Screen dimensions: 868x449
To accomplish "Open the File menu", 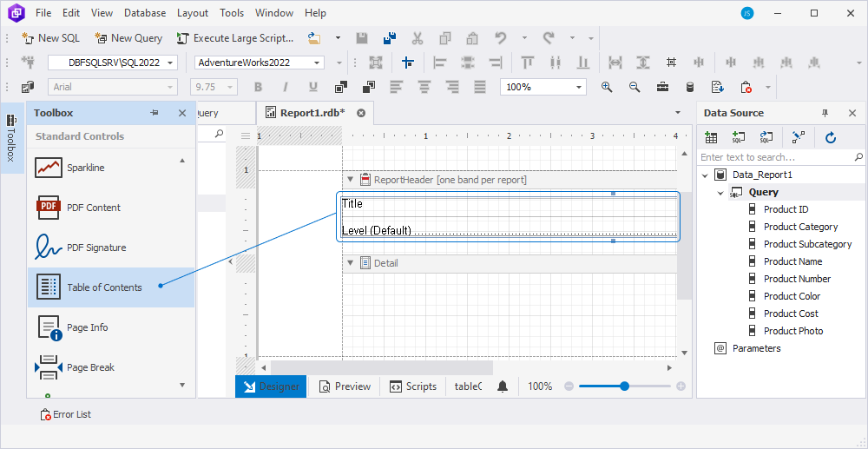I will (x=43, y=13).
